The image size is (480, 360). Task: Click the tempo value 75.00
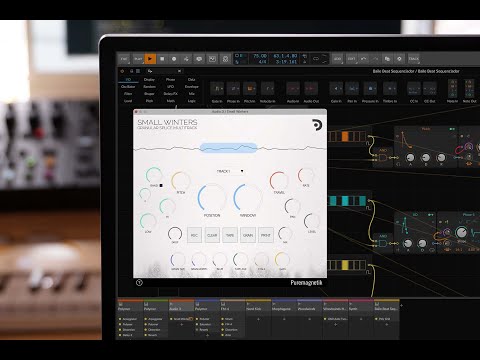pyautogui.click(x=260, y=56)
